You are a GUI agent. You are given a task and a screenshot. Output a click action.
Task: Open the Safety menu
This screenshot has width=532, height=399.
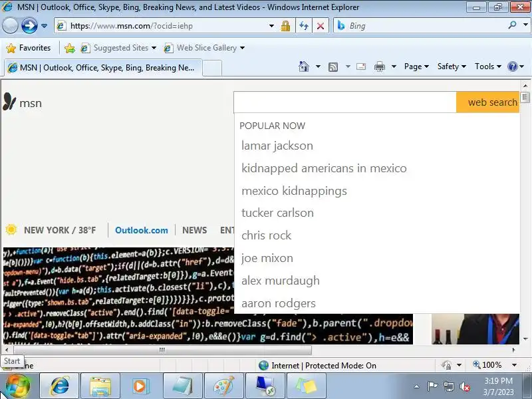(x=452, y=66)
